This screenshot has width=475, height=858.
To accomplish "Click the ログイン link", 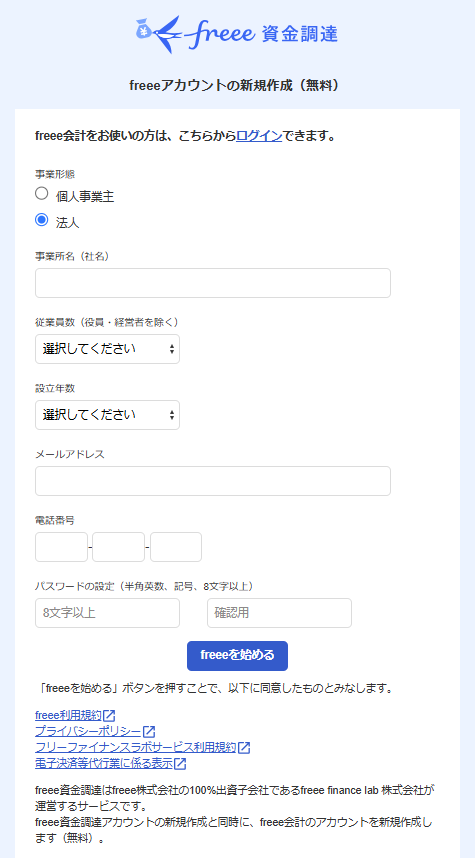I will 259,136.
